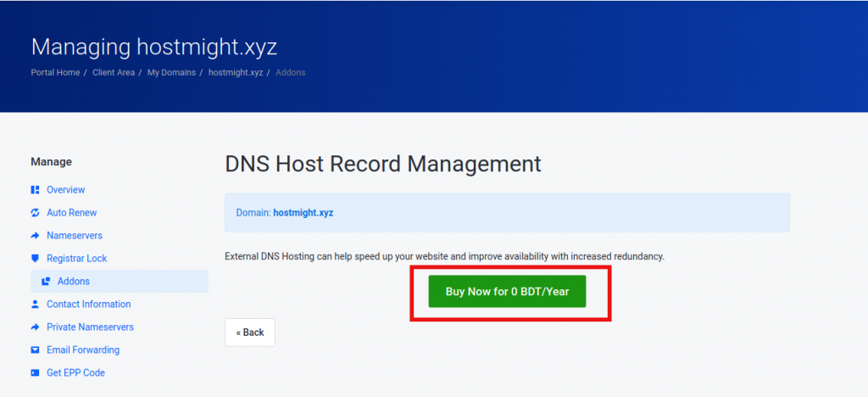Click the hostmight.xyz breadcrumb link
Screen dimensions: 868x397
click(236, 73)
